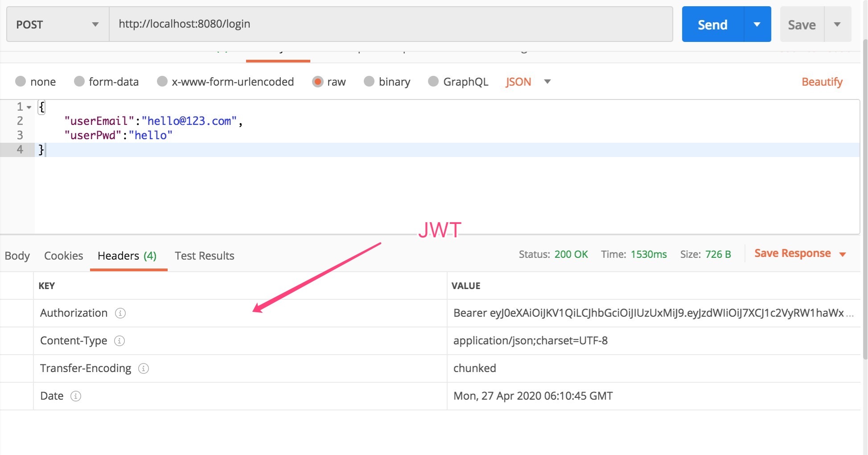The height and width of the screenshot is (455, 868).
Task: Click the Beautify link
Action: [822, 82]
